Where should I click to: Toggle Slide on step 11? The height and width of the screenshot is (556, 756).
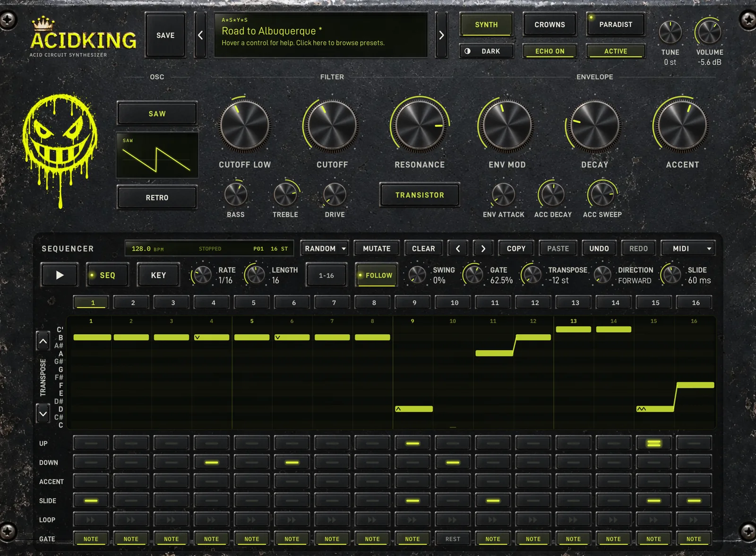pos(493,501)
